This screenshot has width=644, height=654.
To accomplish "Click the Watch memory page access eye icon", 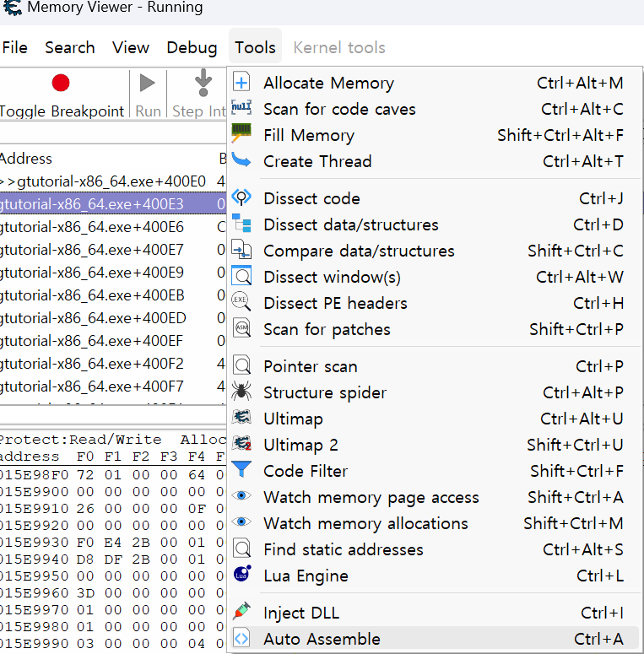I will click(241, 495).
